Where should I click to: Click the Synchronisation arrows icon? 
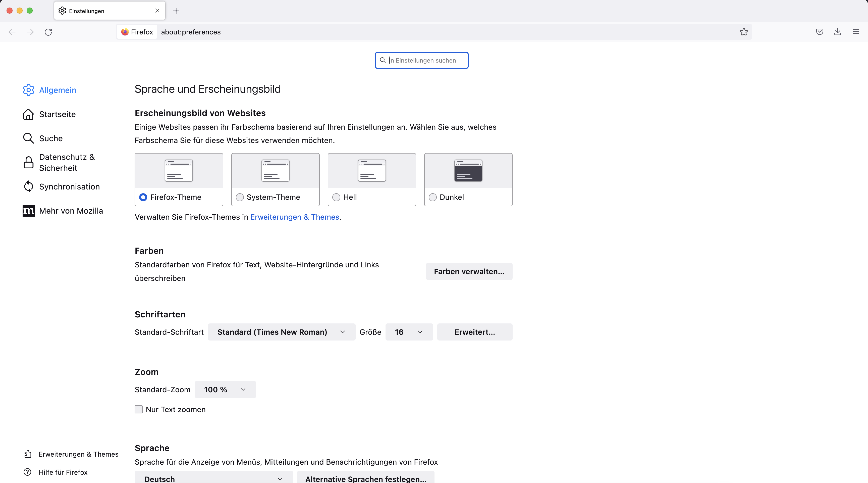(x=29, y=186)
